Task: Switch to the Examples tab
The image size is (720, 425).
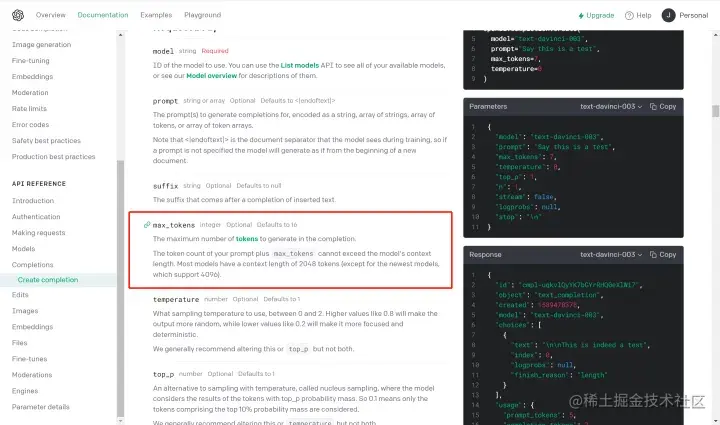Action: [156, 15]
